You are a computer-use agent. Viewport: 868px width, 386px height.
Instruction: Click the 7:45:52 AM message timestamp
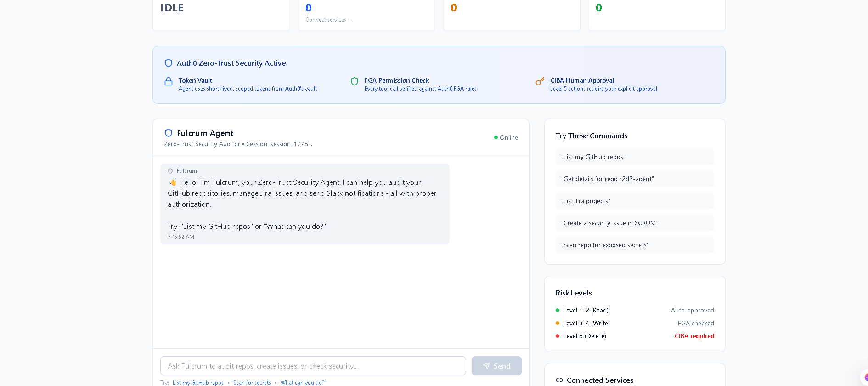(x=181, y=237)
